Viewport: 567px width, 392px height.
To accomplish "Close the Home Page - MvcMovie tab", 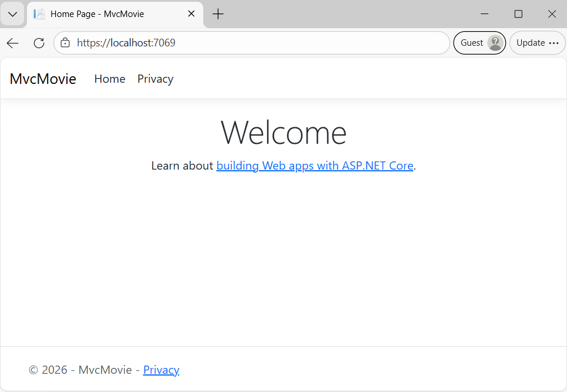I will point(191,13).
